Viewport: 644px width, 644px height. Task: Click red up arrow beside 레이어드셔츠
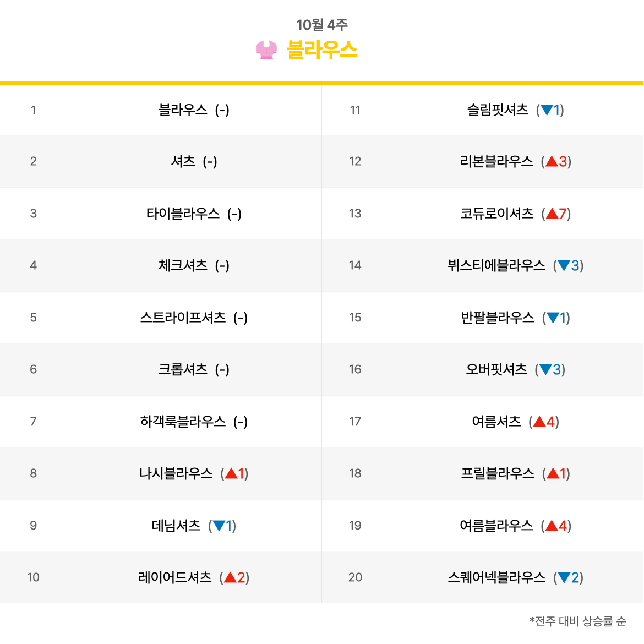pos(231,577)
